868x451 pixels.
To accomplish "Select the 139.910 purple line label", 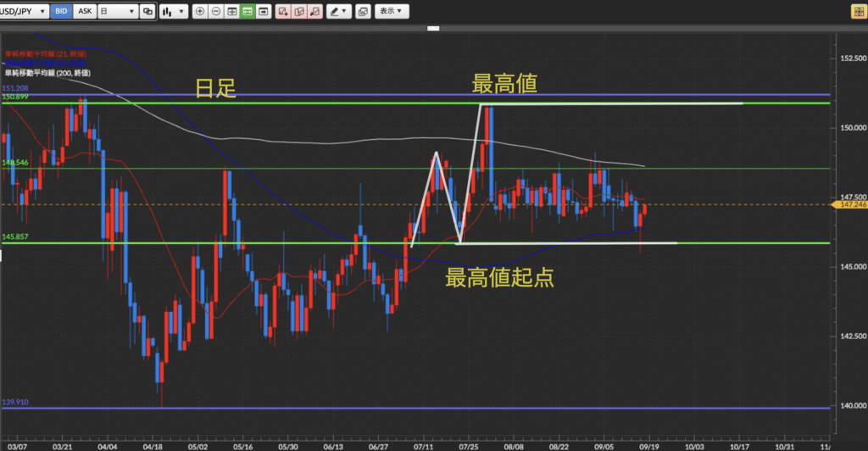I will 15,403.
